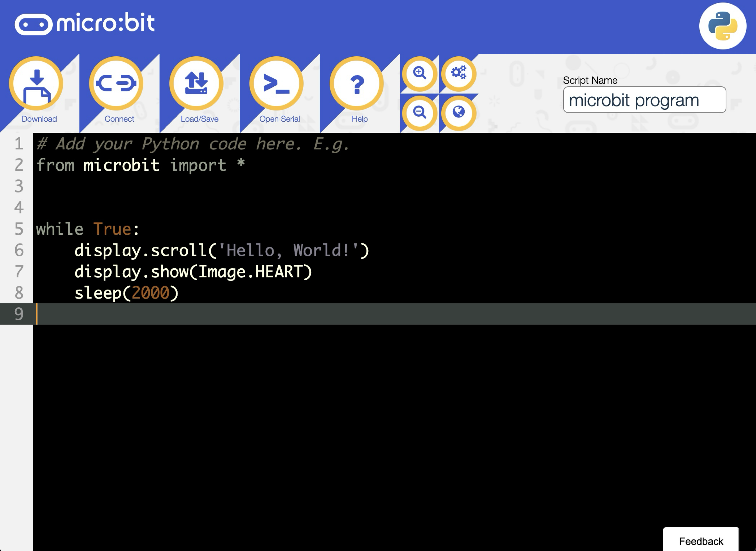Open the options gears icon
Screen dimensions: 756x551
(x=459, y=73)
